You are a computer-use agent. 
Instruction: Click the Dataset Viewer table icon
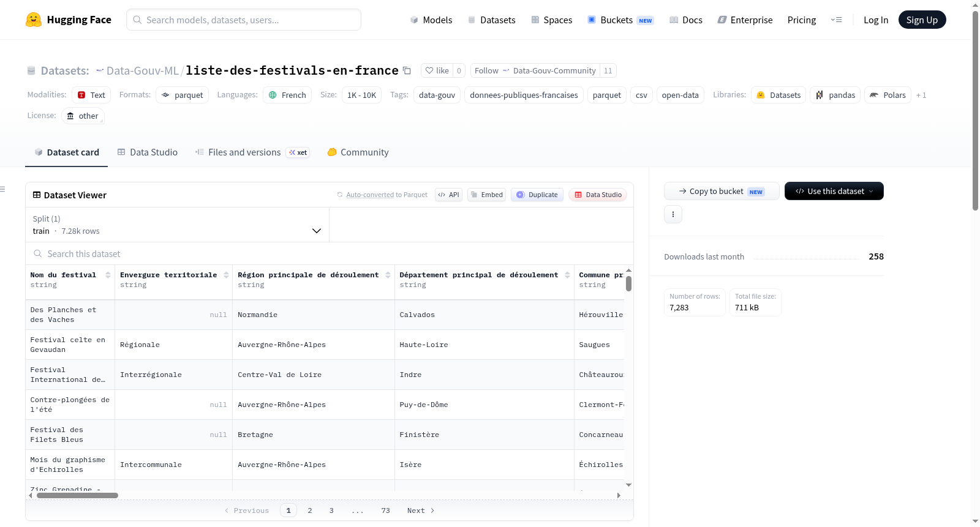[x=37, y=195]
